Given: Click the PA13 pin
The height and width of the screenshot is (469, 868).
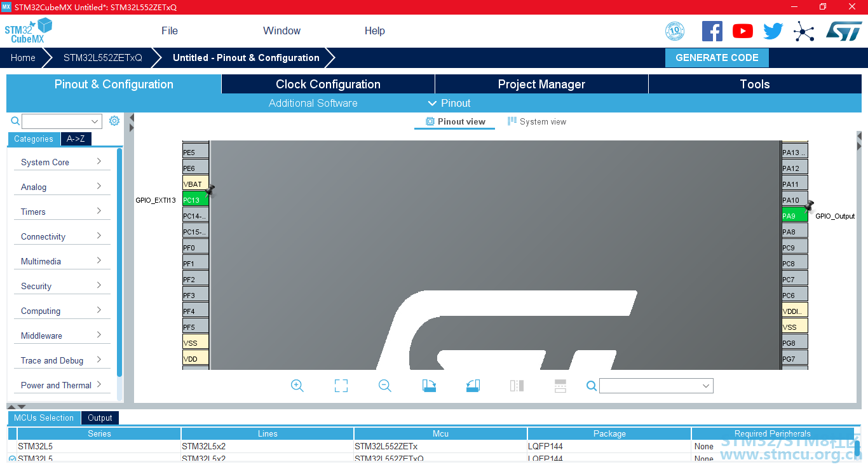Looking at the screenshot, I should click(794, 152).
